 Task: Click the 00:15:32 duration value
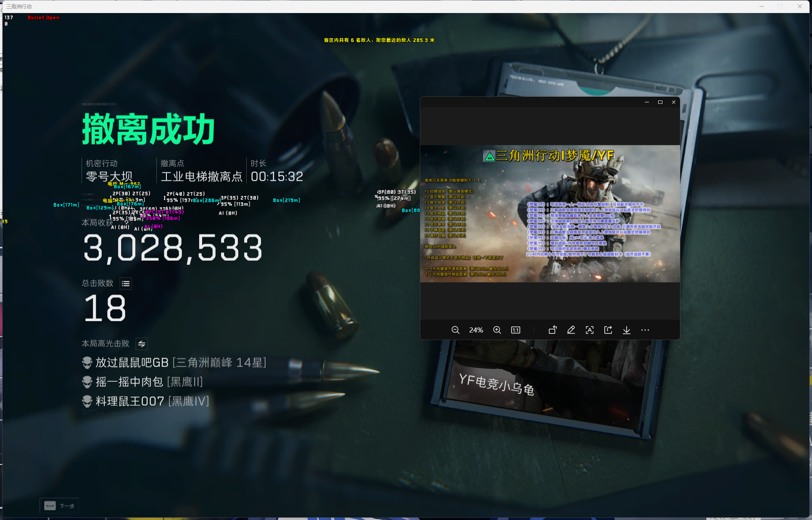pyautogui.click(x=277, y=177)
